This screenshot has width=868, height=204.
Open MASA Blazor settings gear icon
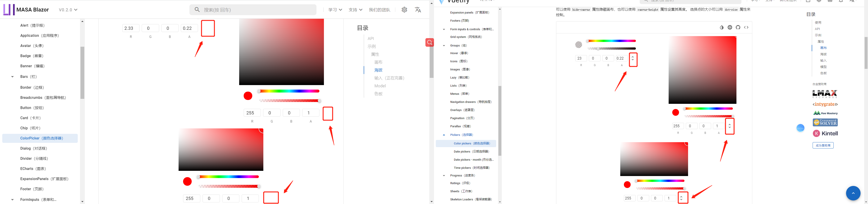[x=404, y=9]
